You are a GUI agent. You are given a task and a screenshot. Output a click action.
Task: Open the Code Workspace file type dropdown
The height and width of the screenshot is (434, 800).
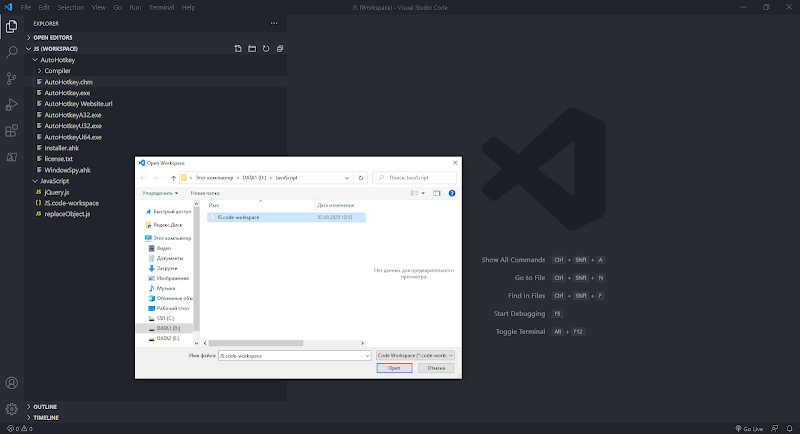(x=415, y=355)
